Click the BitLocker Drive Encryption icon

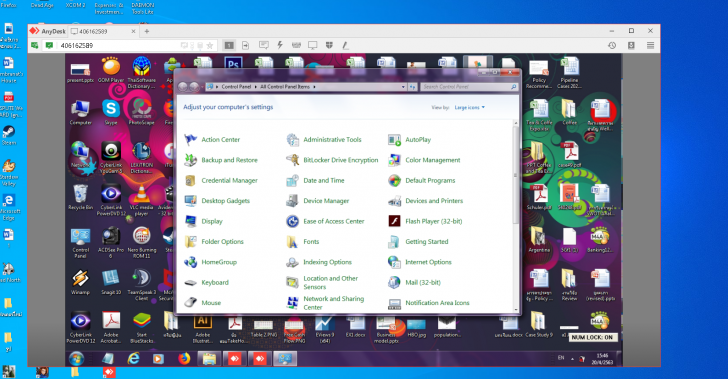292,160
